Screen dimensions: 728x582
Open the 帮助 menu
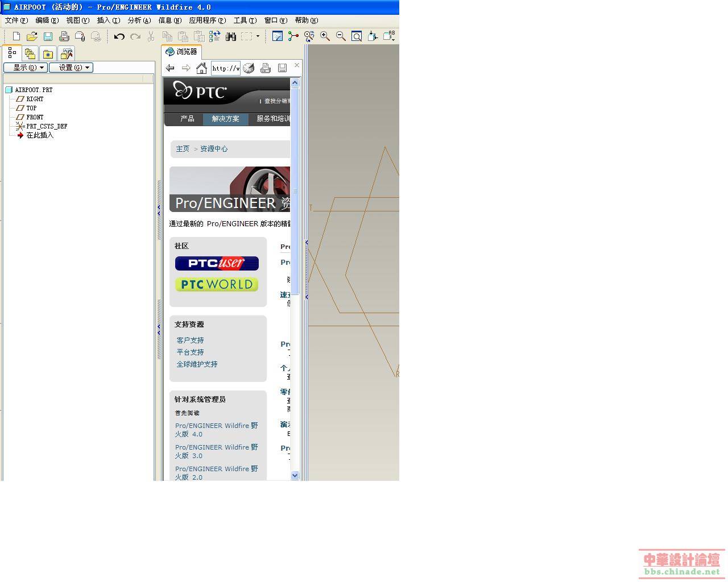307,20
